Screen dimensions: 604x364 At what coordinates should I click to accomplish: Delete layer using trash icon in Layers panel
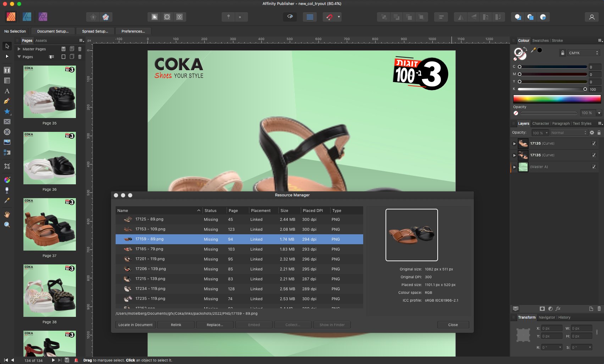click(x=599, y=309)
